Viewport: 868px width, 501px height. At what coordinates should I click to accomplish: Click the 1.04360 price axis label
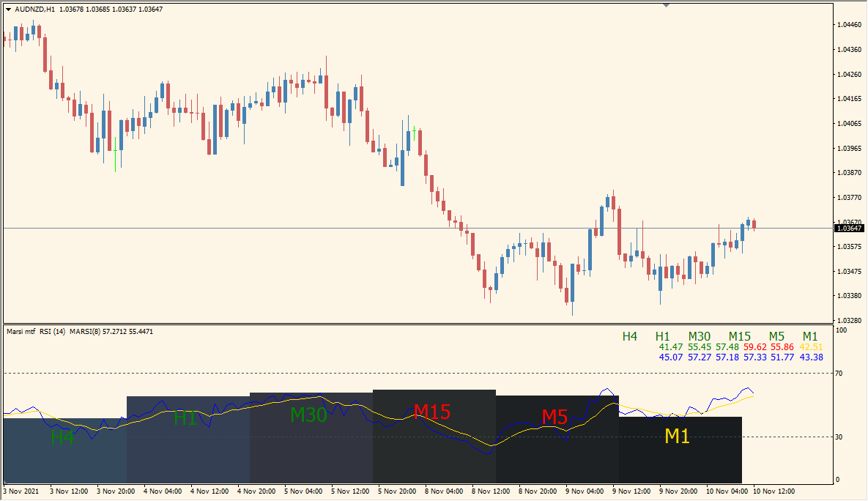[849, 50]
